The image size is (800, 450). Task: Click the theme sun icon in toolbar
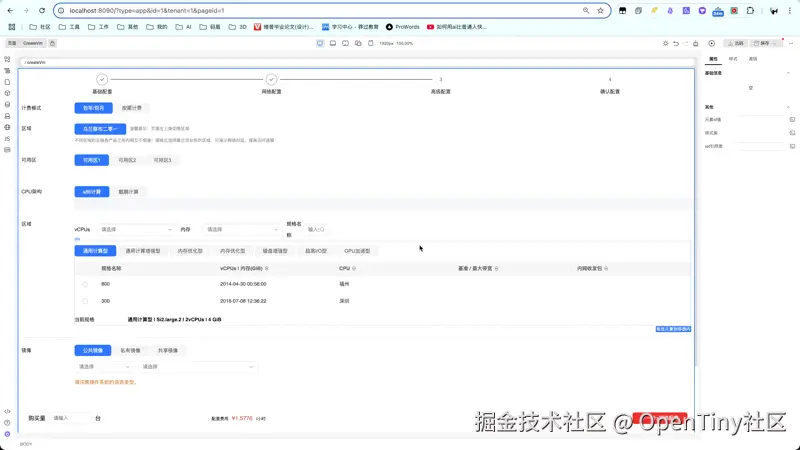click(665, 43)
